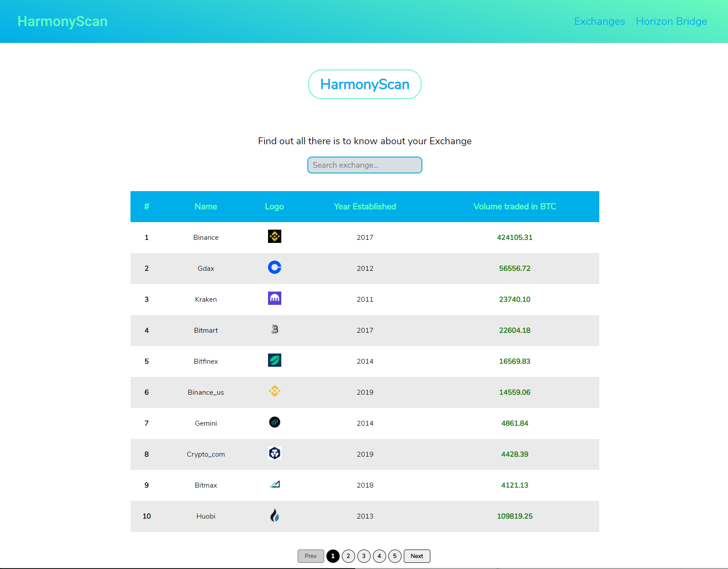The image size is (728, 569).
Task: Select the Gdax name cell
Action: tap(206, 269)
